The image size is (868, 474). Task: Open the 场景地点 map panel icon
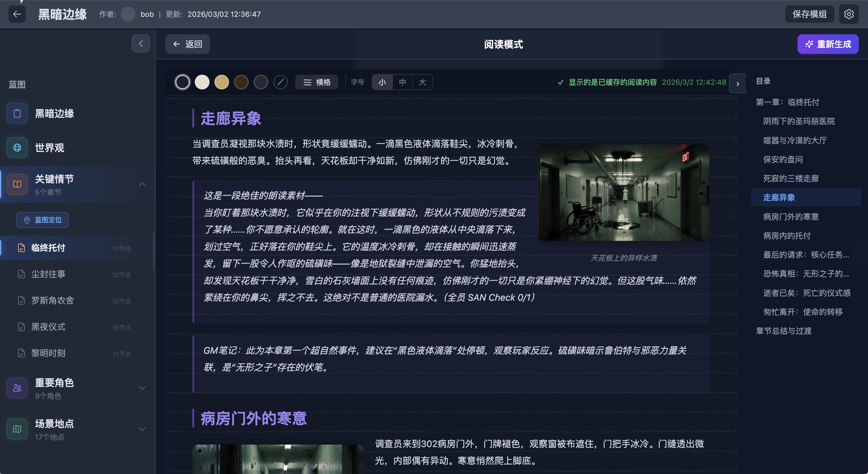click(17, 428)
